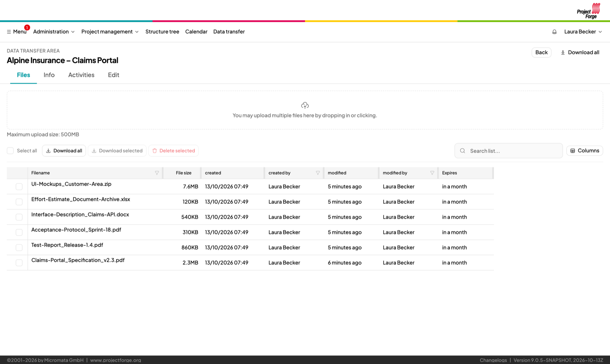The image size is (610, 364).
Task: Click Download all in the page header
Action: tap(580, 52)
